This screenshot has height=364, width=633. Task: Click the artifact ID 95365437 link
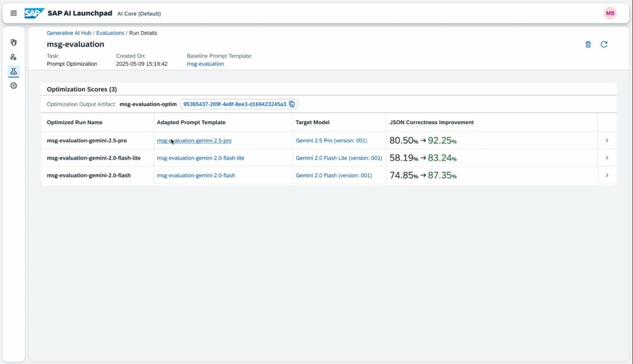click(x=234, y=104)
